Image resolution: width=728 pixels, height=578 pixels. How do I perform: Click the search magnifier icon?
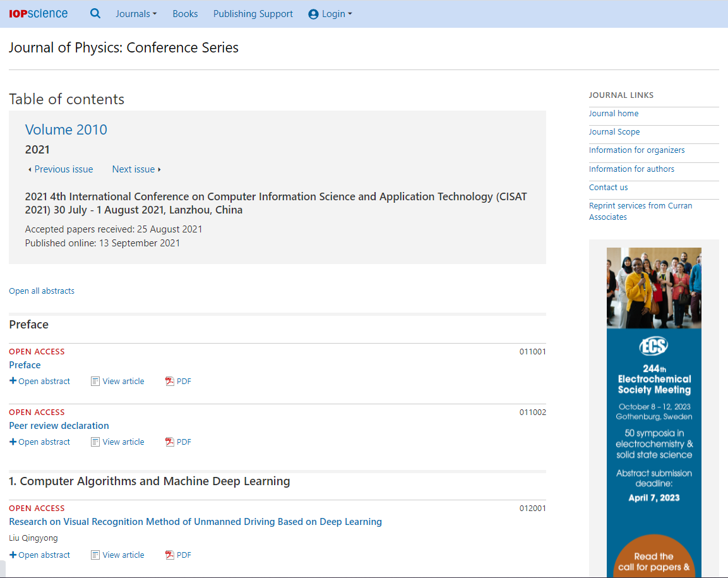tap(95, 13)
